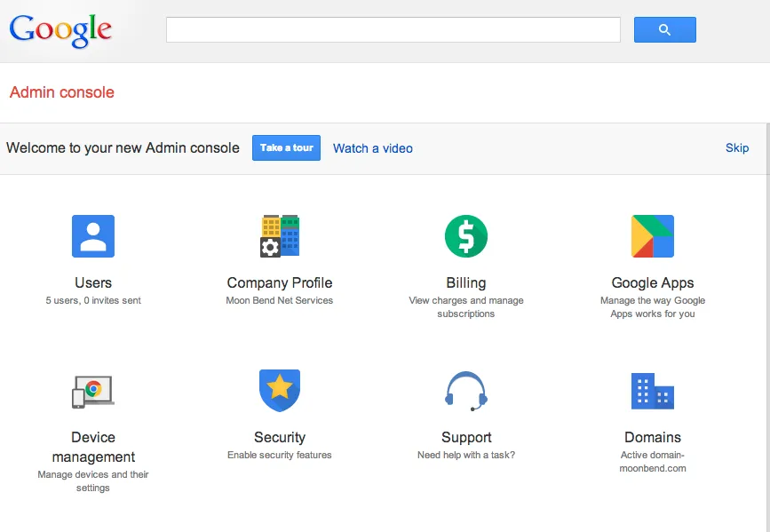Screen dimensions: 770x532
Task: Open the Security shield star icon
Action: click(x=280, y=391)
